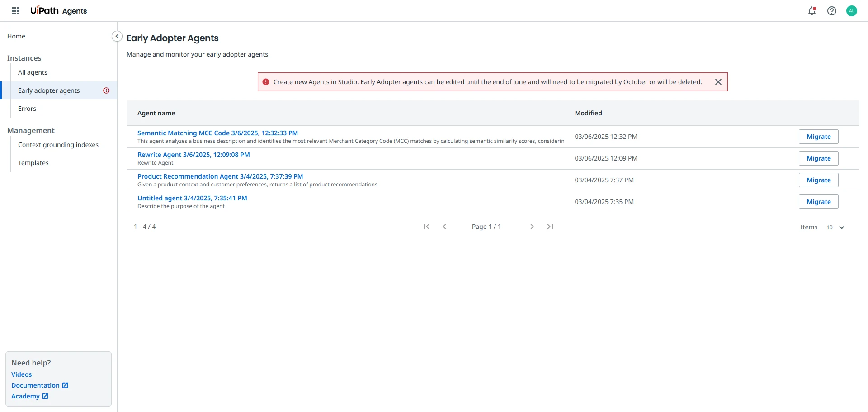Go to the first page of results
The height and width of the screenshot is (412, 868).
click(426, 227)
